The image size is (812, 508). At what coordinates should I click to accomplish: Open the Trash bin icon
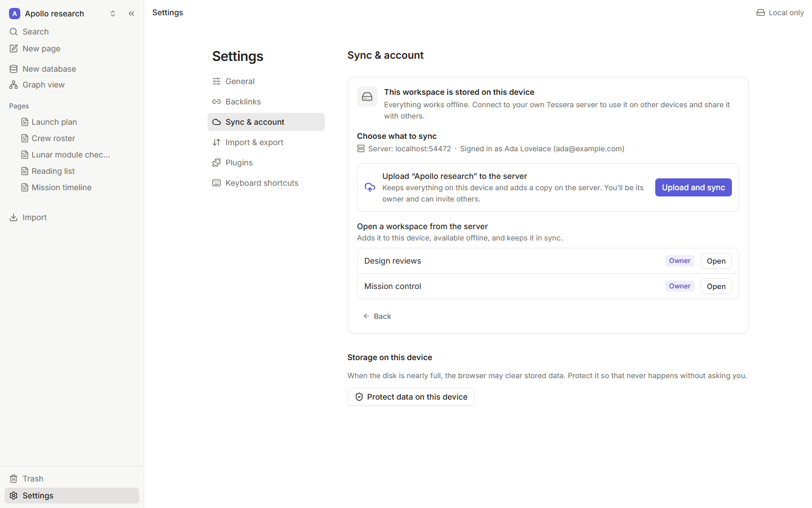tap(14, 479)
